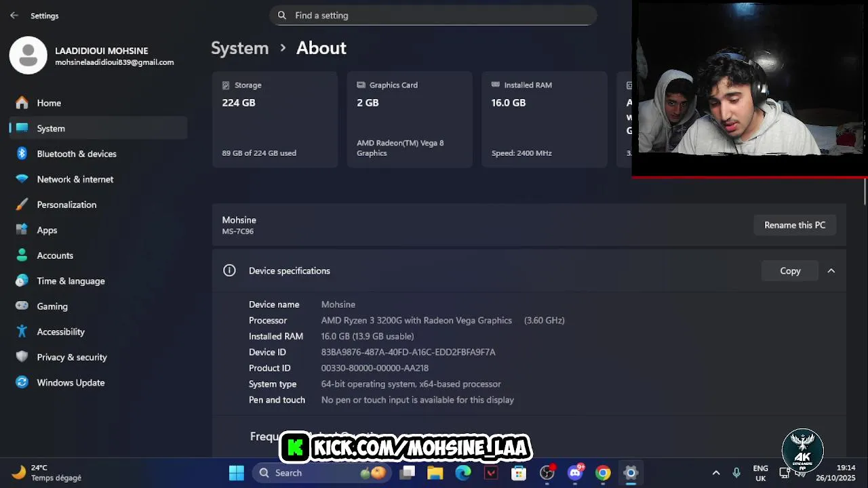Launch Microsoft Edge from the taskbar

point(463,473)
